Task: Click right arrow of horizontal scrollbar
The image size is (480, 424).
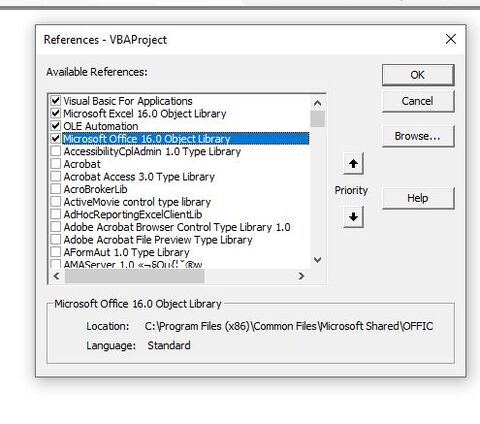Action: (301, 276)
